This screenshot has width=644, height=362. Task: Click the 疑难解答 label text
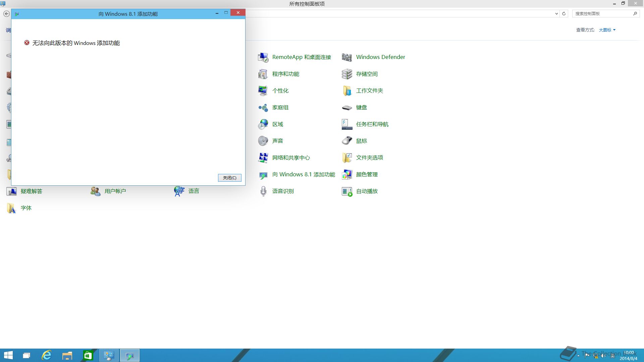[32, 191]
